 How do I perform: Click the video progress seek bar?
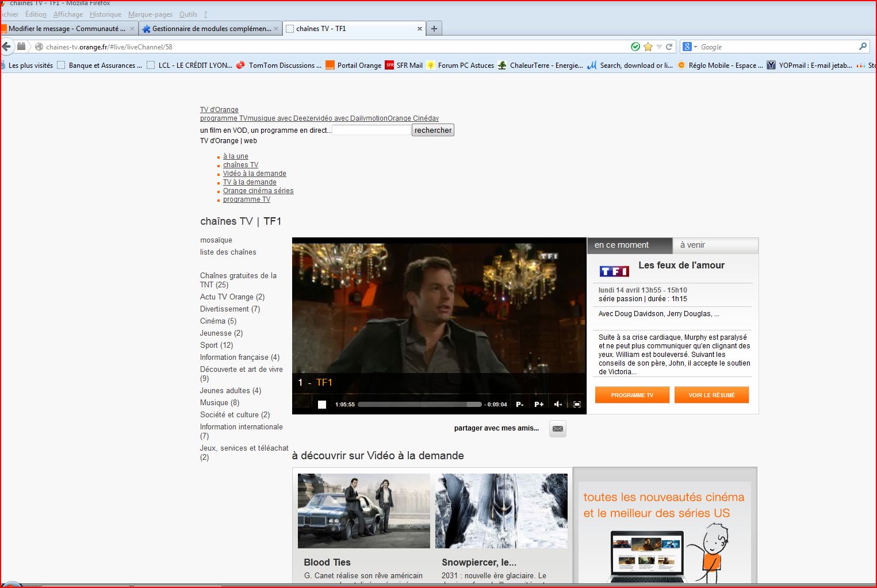[x=419, y=405]
